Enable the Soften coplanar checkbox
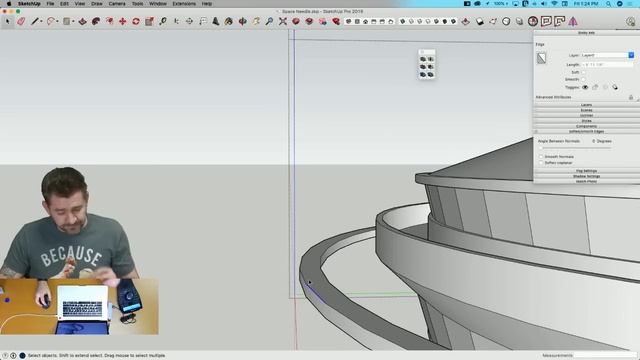The image size is (640, 360). point(541,162)
